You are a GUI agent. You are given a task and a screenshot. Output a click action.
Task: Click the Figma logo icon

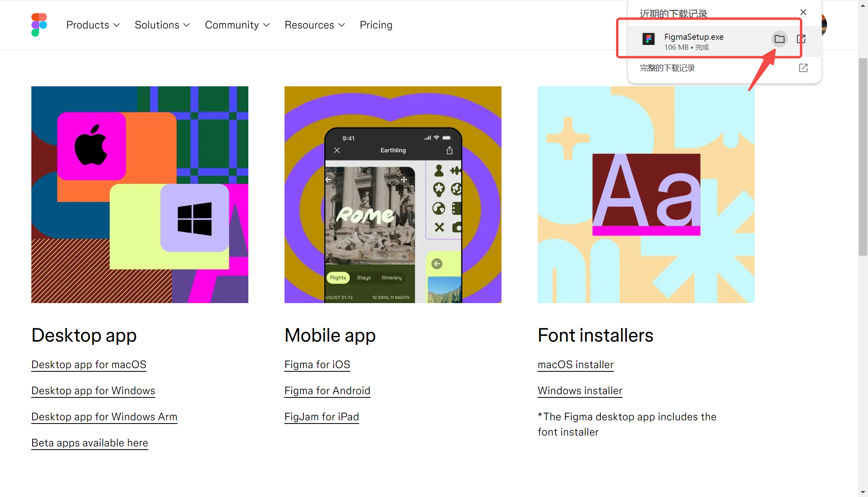pos(39,25)
